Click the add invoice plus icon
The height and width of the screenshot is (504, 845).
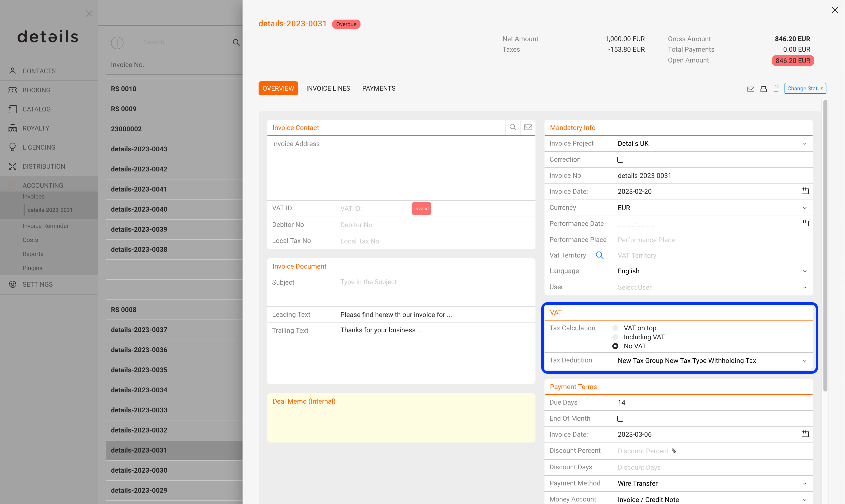coord(117,43)
